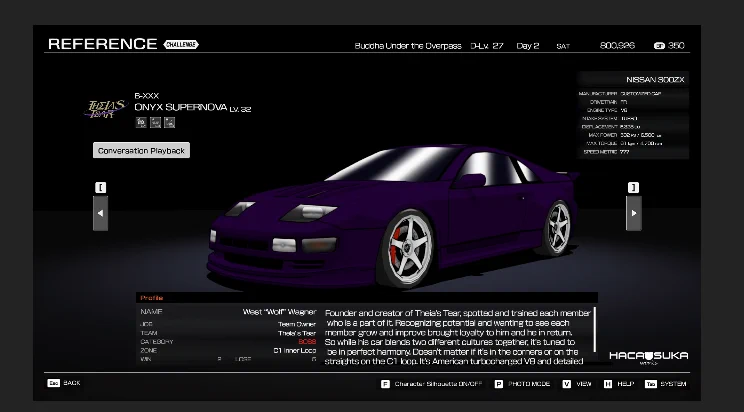Open PHOTO MODE
The width and height of the screenshot is (744, 412).
529,384
